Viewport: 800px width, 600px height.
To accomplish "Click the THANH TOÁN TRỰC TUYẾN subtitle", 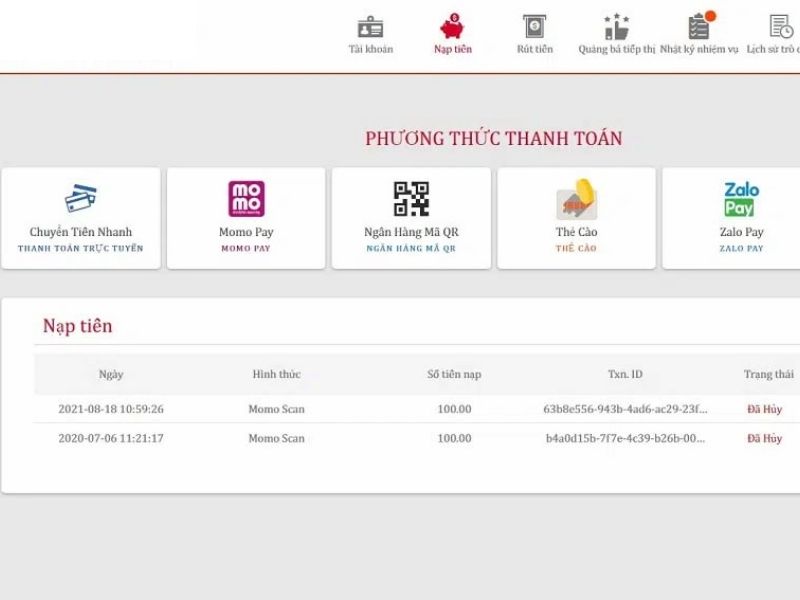I will (x=81, y=248).
